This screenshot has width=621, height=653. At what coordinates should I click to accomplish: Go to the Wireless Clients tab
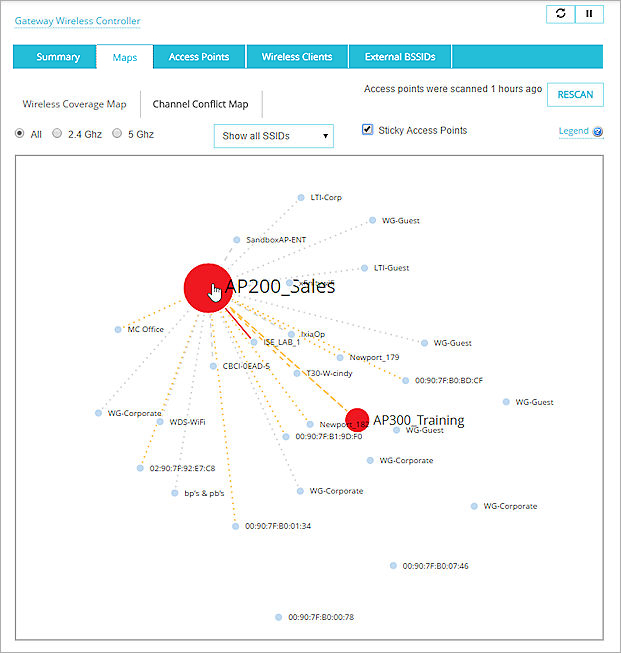point(297,57)
